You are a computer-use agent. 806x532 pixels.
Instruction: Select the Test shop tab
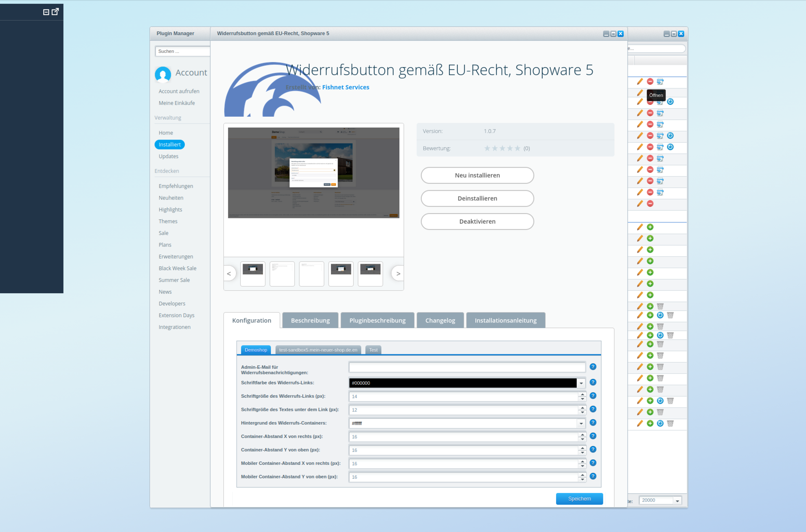(373, 350)
